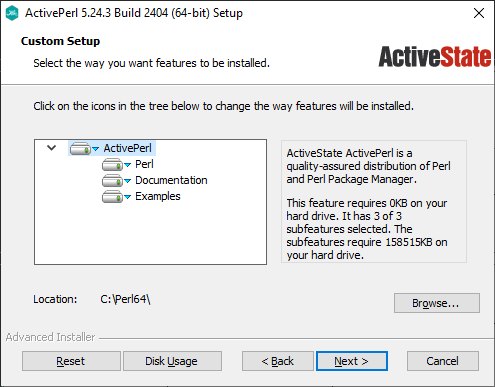Click the Browse... button
Image resolution: width=495 pixels, height=387 pixels.
pos(437,303)
